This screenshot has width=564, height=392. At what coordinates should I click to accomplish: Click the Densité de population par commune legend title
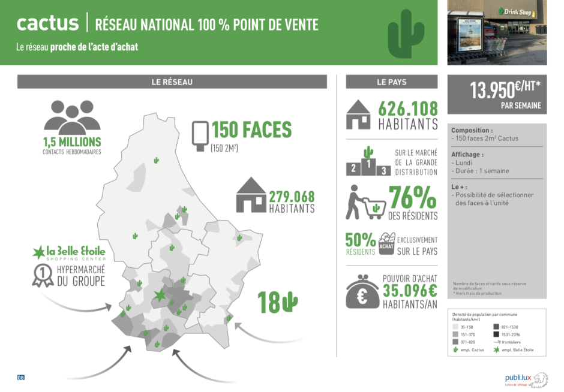(x=485, y=316)
